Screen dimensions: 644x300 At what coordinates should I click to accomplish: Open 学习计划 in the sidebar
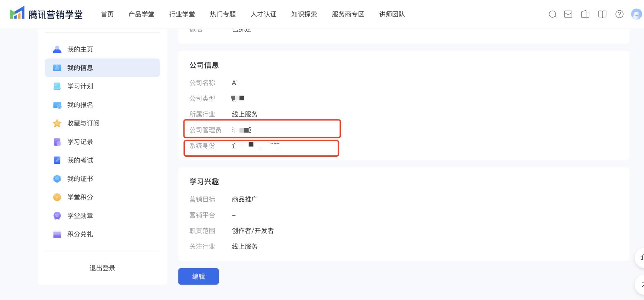click(80, 86)
